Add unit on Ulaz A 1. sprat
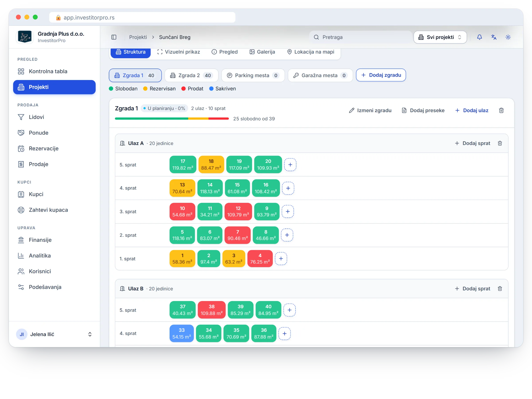The image size is (532, 399). (281, 259)
